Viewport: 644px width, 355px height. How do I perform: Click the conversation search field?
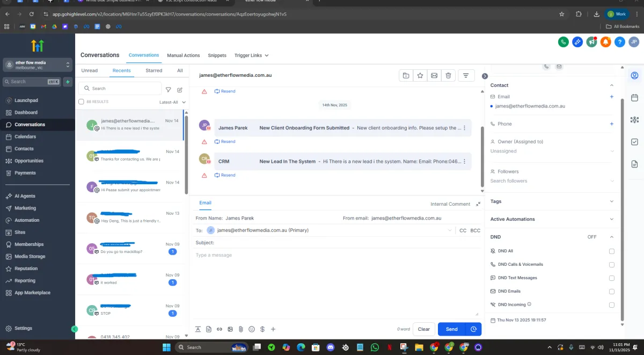pyautogui.click(x=120, y=88)
